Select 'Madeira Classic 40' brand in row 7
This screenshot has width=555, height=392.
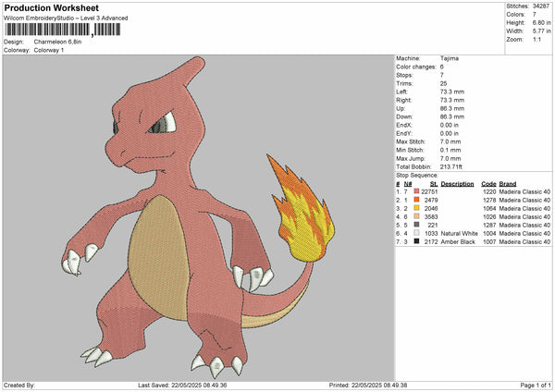[x=524, y=241]
